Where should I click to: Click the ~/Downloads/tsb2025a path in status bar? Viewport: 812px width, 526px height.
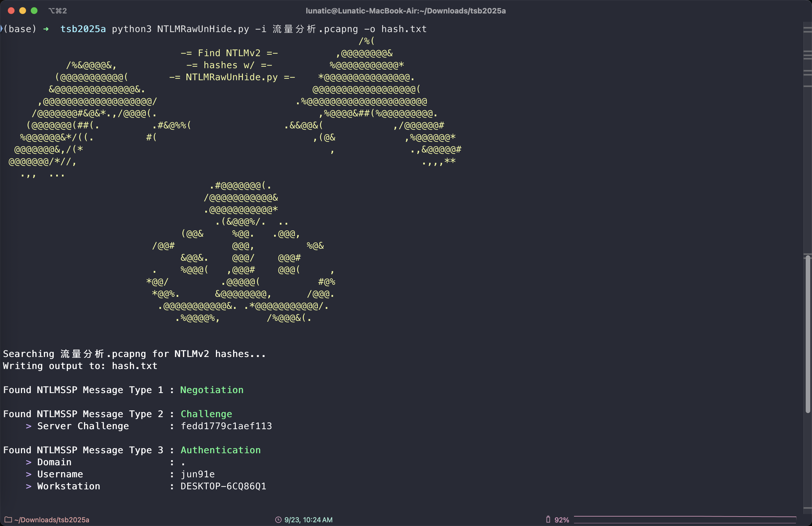point(52,520)
